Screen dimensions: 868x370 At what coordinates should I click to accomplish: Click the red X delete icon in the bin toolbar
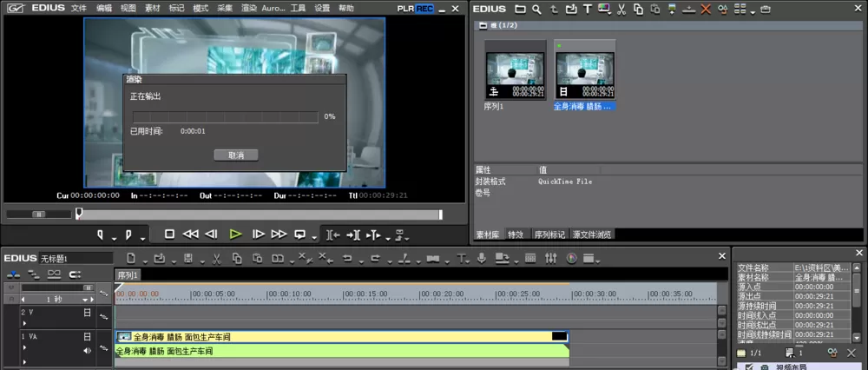pyautogui.click(x=705, y=9)
